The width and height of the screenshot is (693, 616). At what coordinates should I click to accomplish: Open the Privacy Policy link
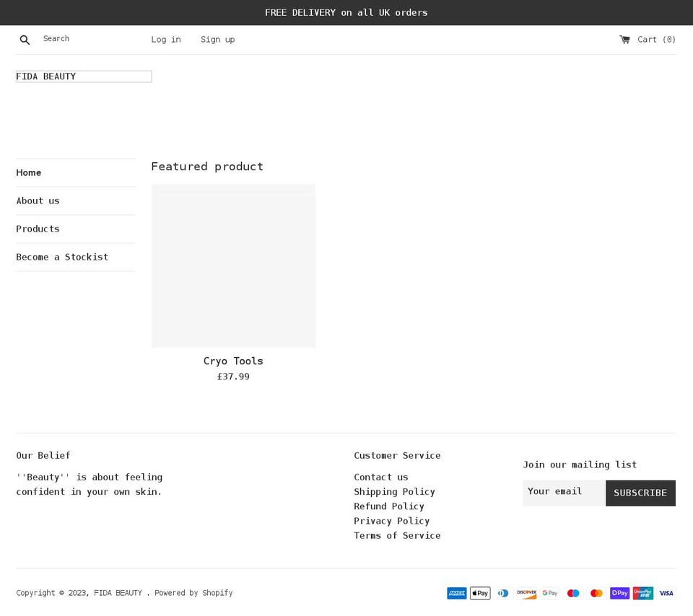[391, 521]
